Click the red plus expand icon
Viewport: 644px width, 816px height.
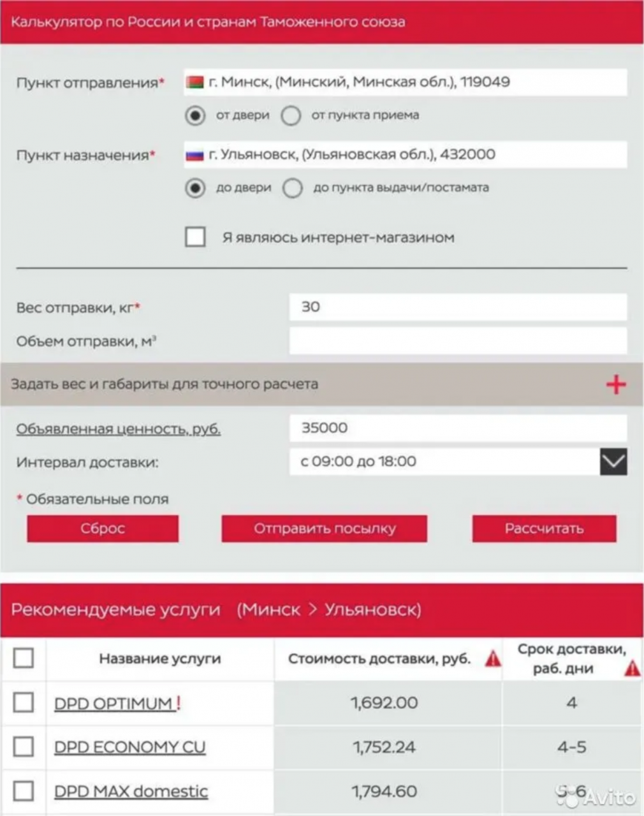click(615, 384)
